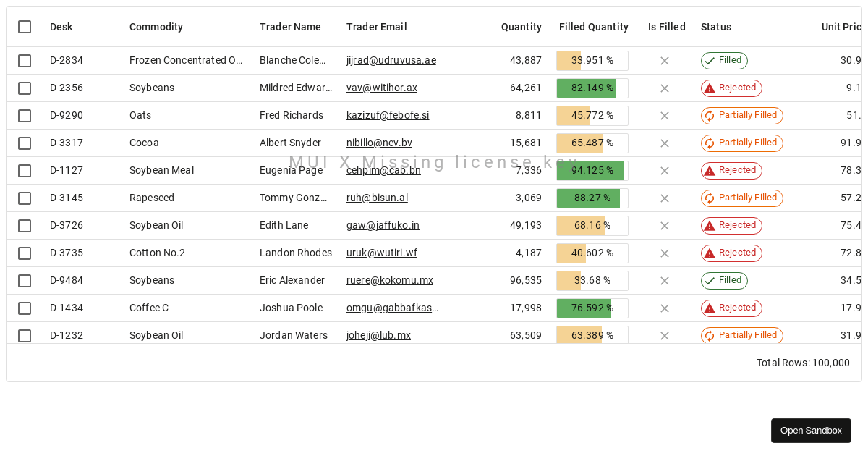Click the kazizuf@febofe.si email link

(388, 116)
